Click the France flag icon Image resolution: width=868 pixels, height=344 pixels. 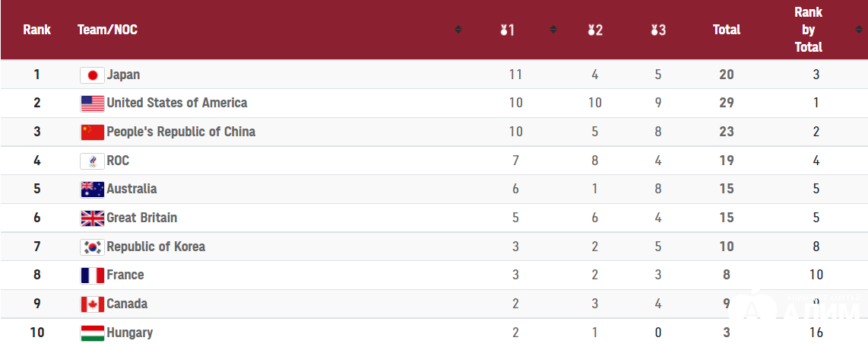pyautogui.click(x=93, y=276)
